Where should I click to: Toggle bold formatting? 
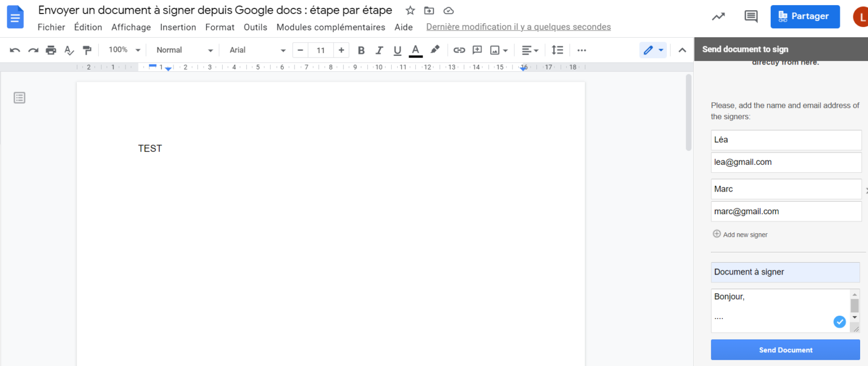[x=361, y=50]
